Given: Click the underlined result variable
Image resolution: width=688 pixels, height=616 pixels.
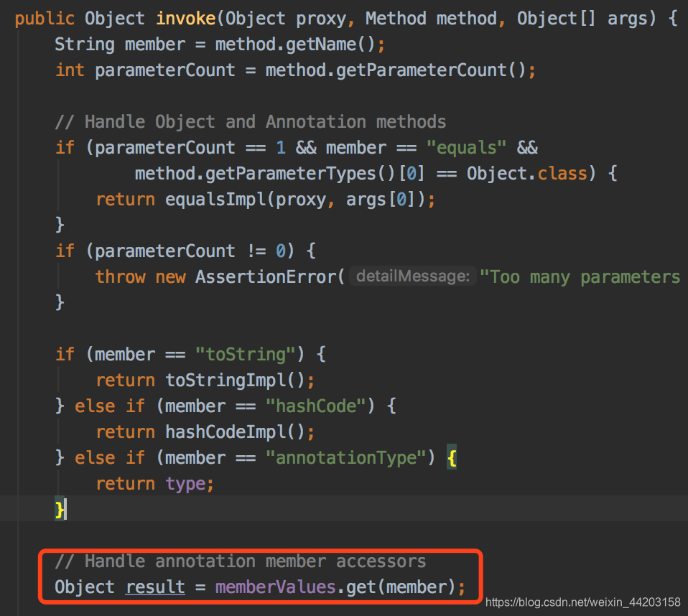Looking at the screenshot, I should point(155,587).
